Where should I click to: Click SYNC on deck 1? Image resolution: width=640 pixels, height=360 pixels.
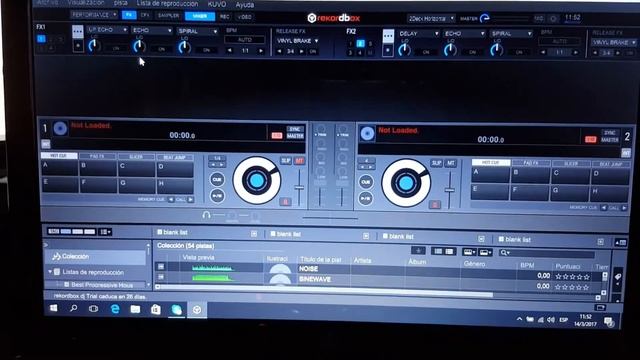pos(295,129)
